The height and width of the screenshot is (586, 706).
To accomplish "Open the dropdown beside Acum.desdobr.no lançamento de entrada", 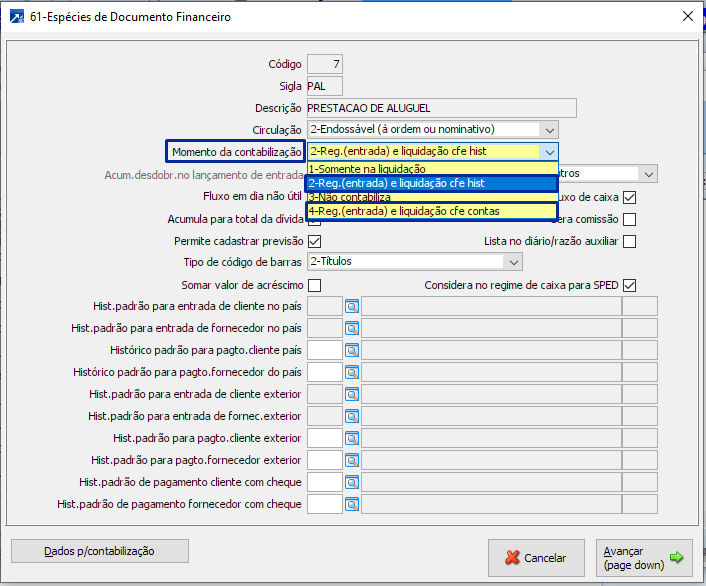I will pyautogui.click(x=648, y=174).
